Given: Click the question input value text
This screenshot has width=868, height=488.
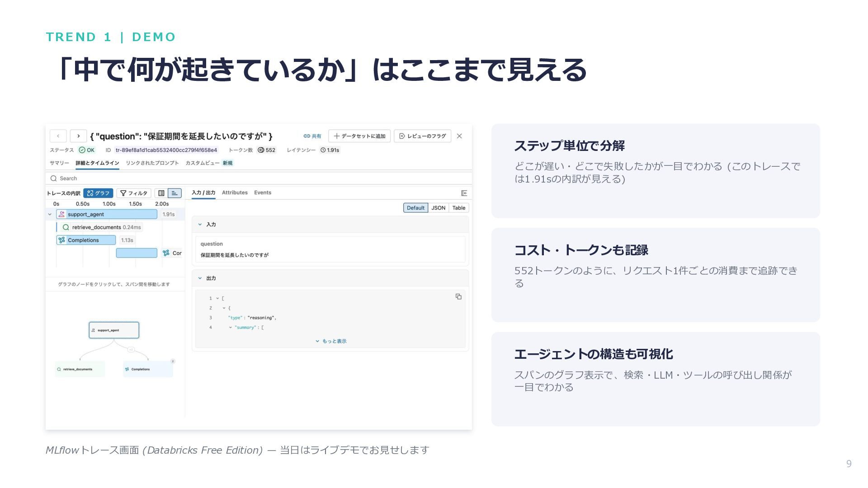Looking at the screenshot, I should 235,255.
